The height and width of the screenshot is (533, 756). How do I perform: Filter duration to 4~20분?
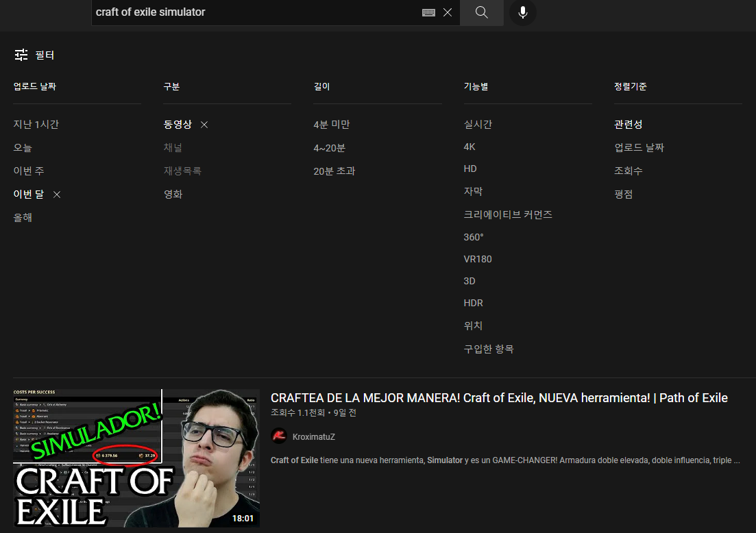tap(329, 148)
